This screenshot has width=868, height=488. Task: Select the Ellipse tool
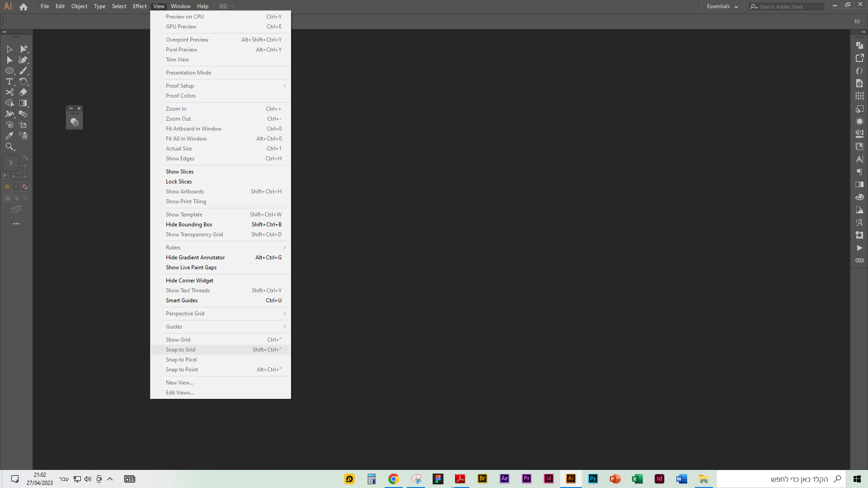click(9, 71)
